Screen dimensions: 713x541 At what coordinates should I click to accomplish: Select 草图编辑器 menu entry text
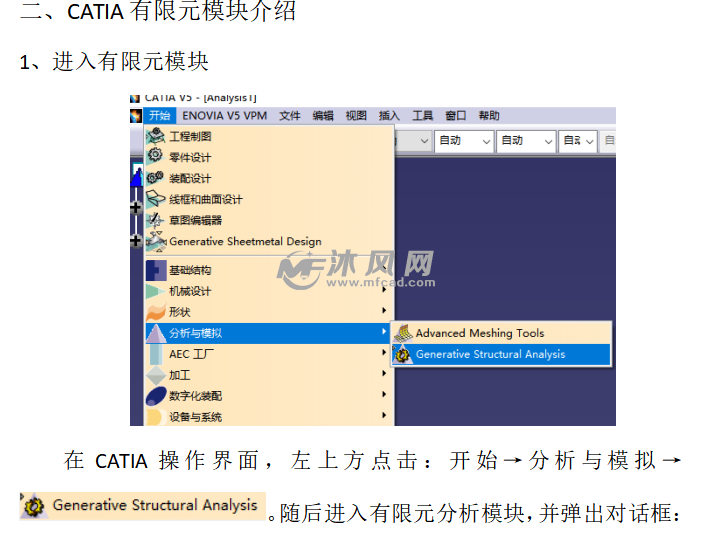click(196, 220)
